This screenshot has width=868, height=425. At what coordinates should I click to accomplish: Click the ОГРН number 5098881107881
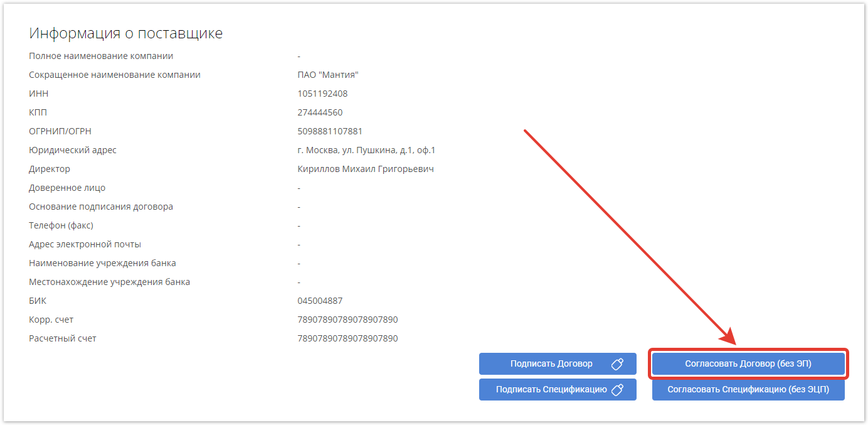pos(330,131)
